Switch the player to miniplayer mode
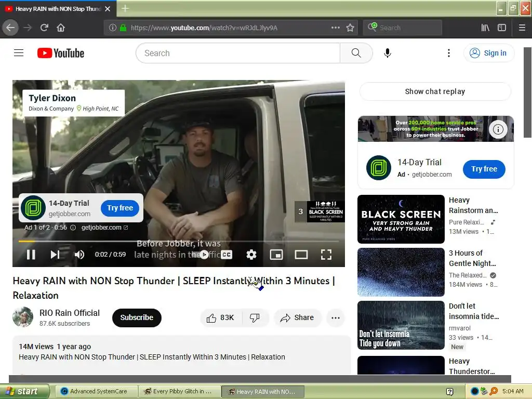The height and width of the screenshot is (399, 532). coord(276,255)
